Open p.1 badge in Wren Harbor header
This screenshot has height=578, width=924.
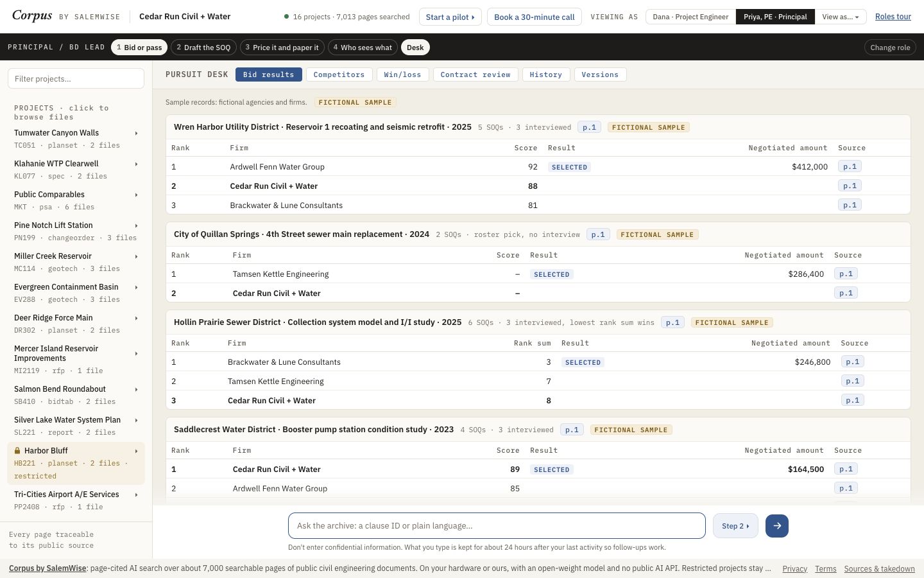coord(589,127)
